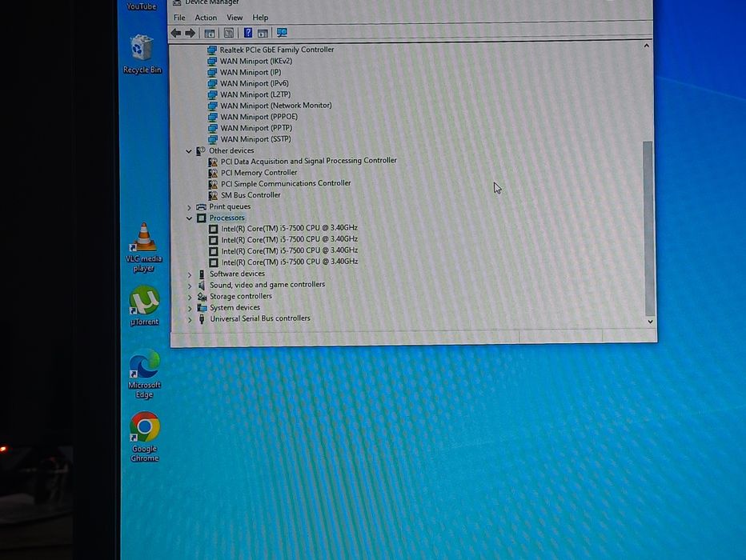Viewport: 746px width, 560px height.
Task: Click the Properties toolbar icon
Action: [x=229, y=33]
